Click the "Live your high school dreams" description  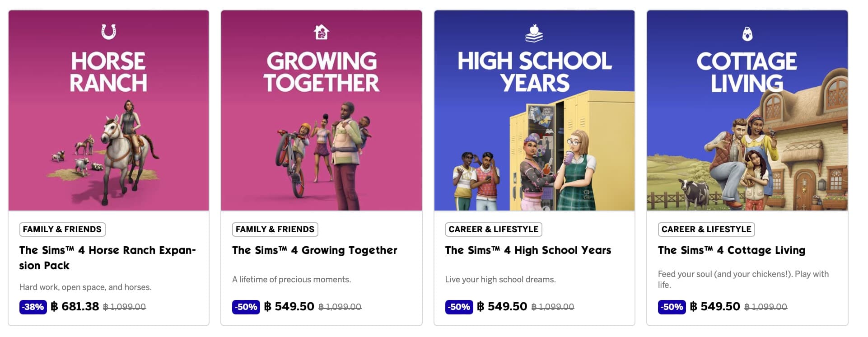pyautogui.click(x=500, y=280)
